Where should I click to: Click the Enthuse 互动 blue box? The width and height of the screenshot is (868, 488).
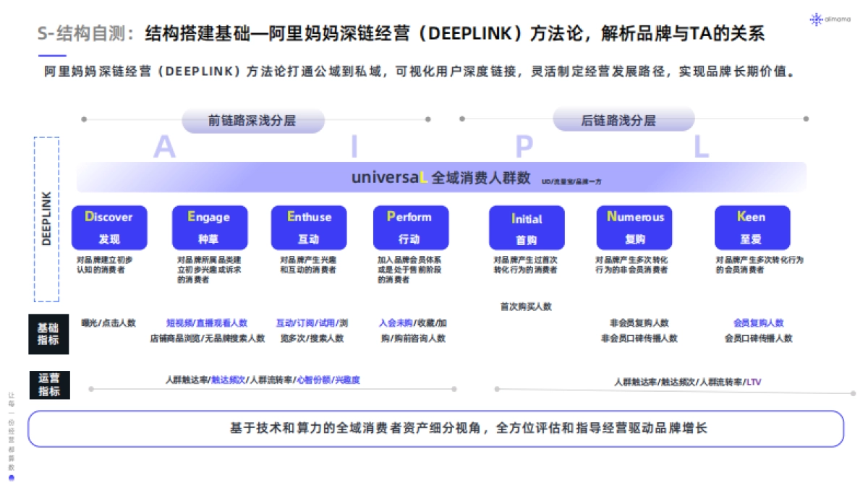[x=309, y=227]
